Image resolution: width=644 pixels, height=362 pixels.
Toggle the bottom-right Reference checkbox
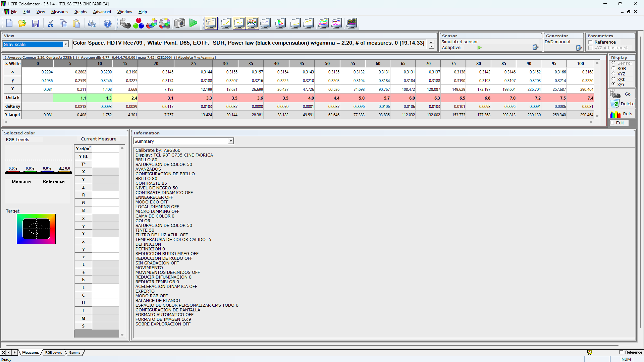pyautogui.click(x=621, y=352)
